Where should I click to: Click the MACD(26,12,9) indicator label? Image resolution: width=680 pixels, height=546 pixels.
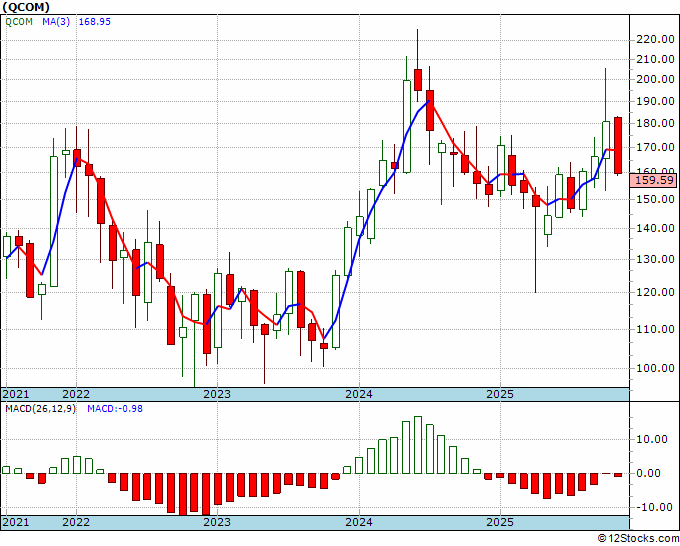pos(40,409)
